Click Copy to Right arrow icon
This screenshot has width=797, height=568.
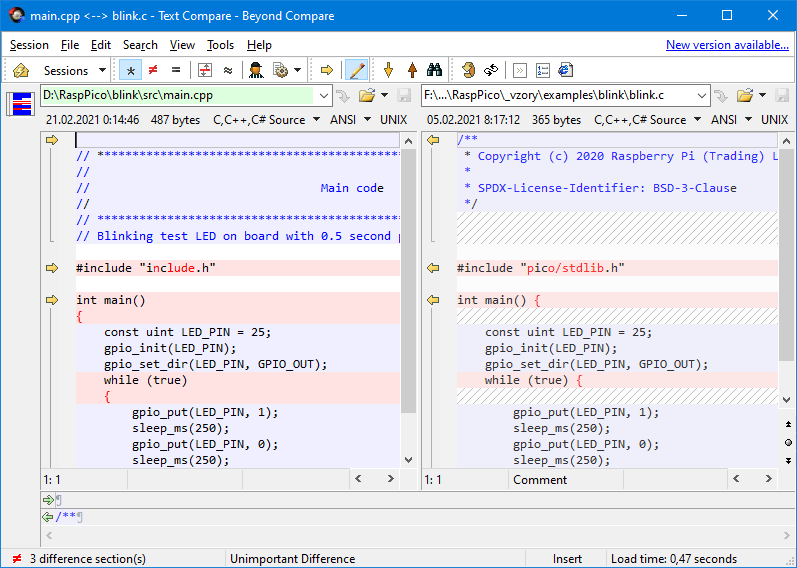pos(327,70)
